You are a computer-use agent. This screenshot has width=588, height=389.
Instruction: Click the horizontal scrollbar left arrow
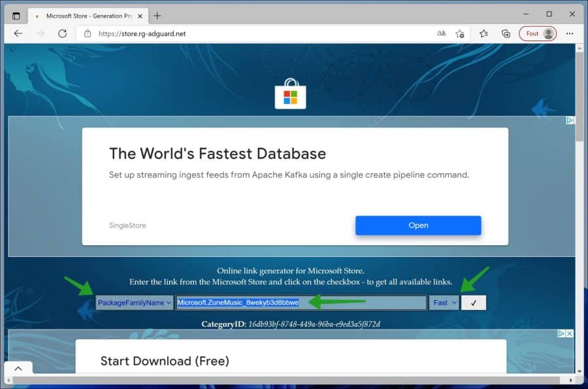pos(8,380)
